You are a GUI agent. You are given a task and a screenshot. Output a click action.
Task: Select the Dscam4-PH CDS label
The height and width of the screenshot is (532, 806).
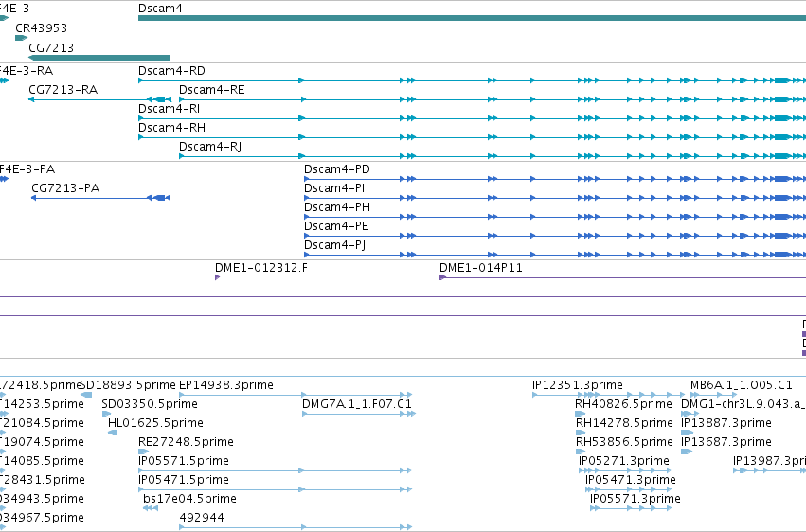click(x=336, y=207)
